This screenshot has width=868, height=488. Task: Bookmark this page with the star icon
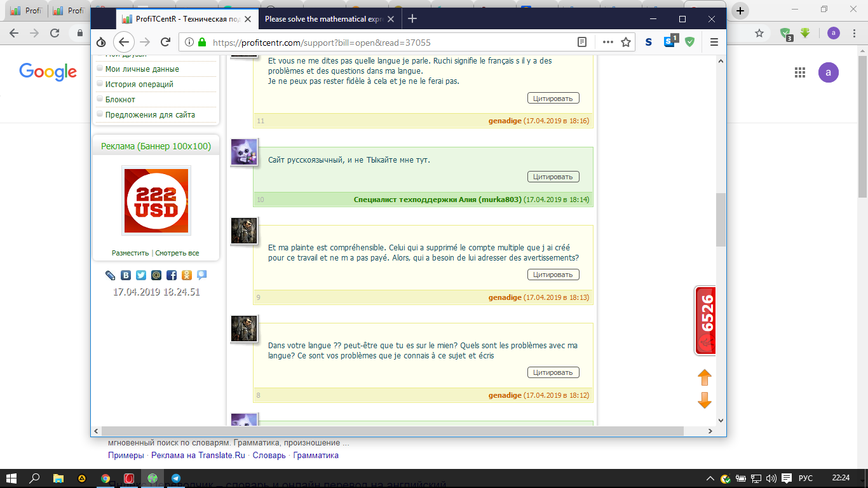[626, 42]
